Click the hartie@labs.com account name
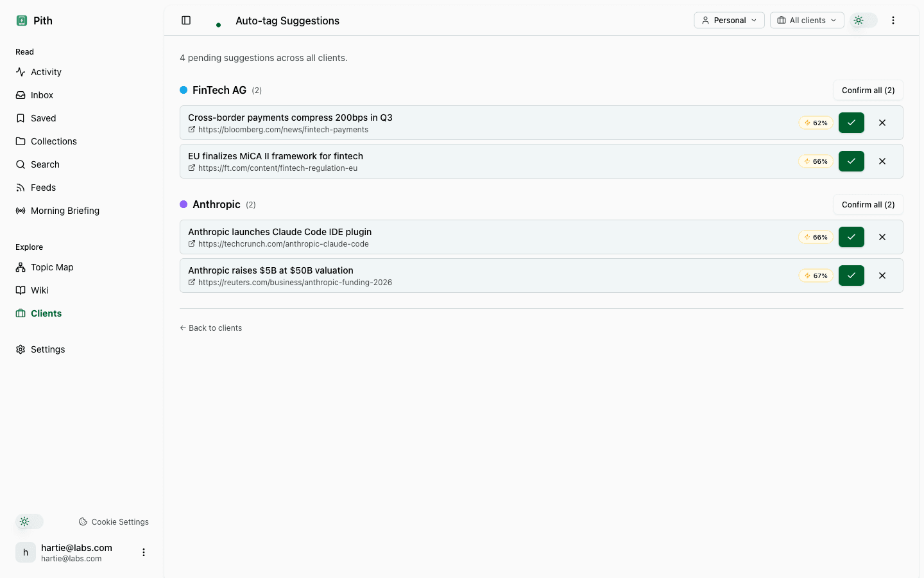924x578 pixels. coord(76,548)
